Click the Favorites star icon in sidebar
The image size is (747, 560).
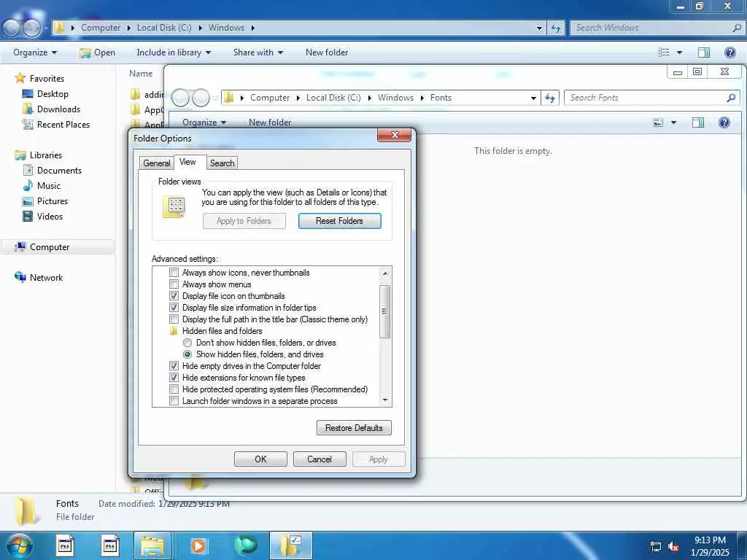(x=20, y=78)
